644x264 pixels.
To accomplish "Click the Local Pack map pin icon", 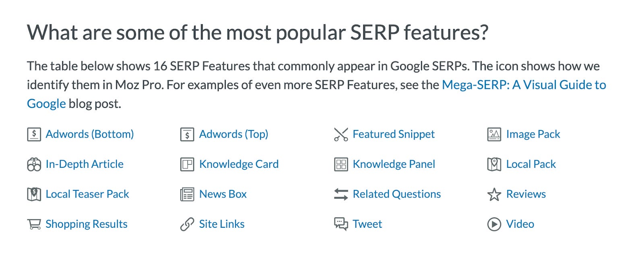I will tap(494, 164).
